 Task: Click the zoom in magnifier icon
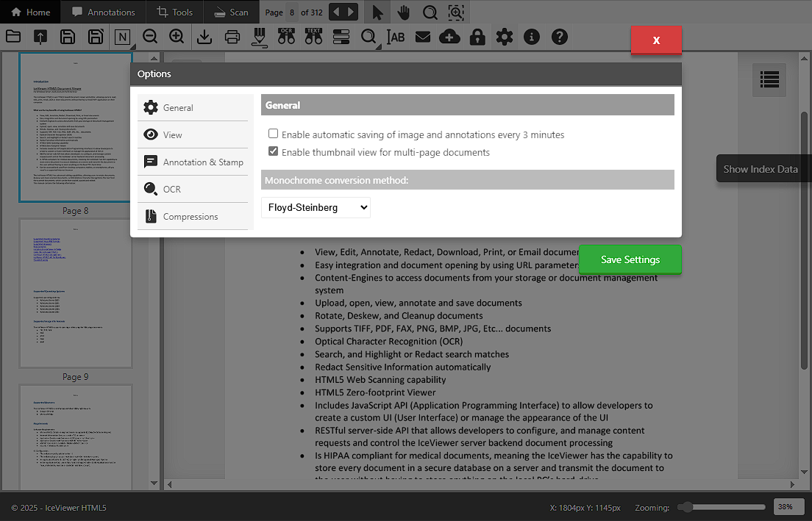coord(177,37)
